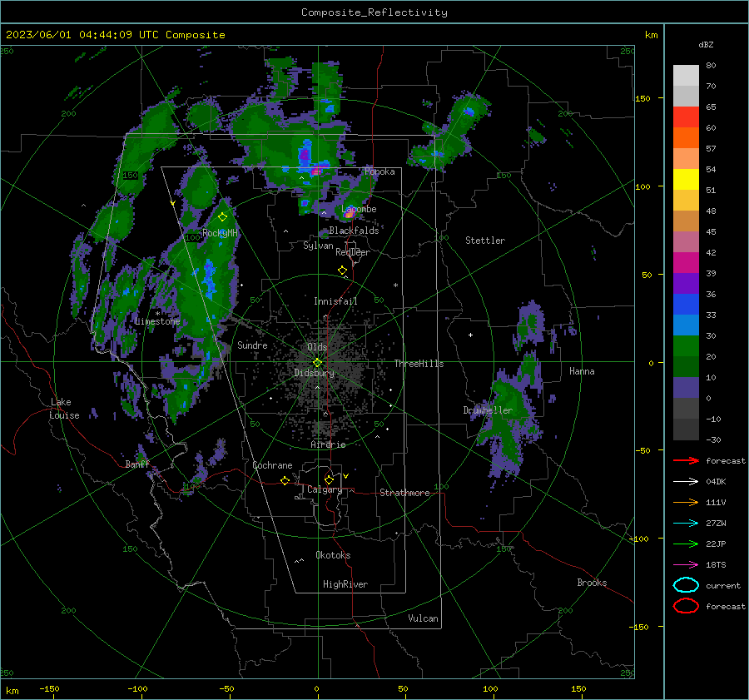749x700 pixels.
Task: Click the Innisfail town label
Action: click(x=335, y=301)
